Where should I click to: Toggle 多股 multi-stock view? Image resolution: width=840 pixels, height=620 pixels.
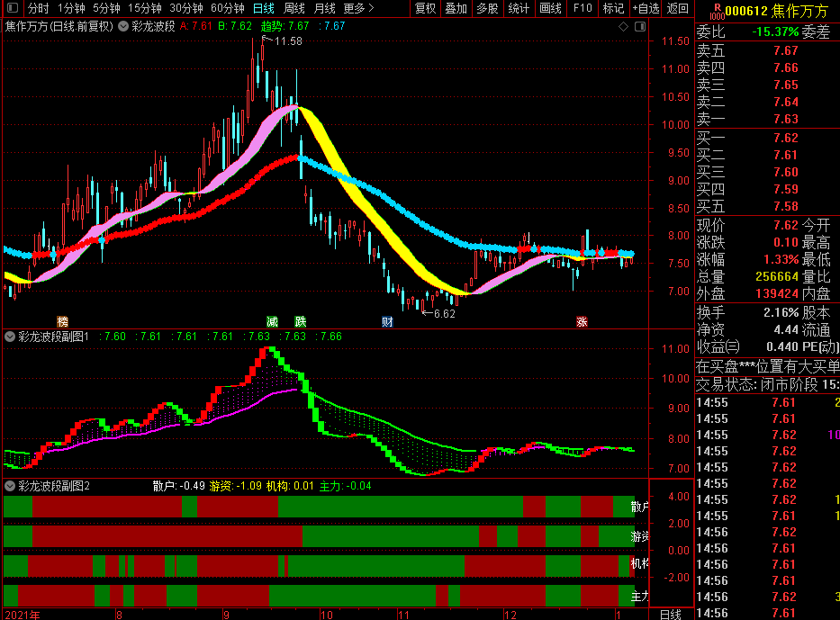coord(487,8)
